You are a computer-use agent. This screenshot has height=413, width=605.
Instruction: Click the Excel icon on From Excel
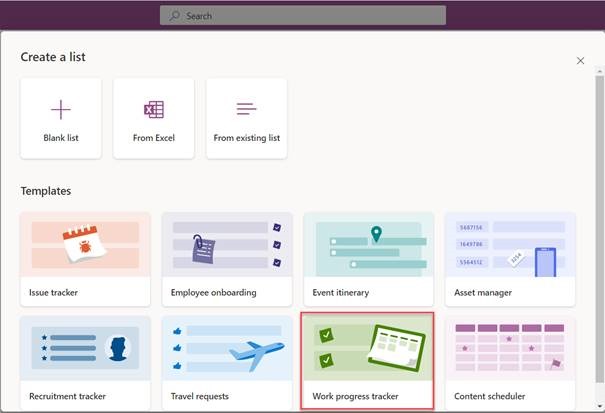pos(153,109)
